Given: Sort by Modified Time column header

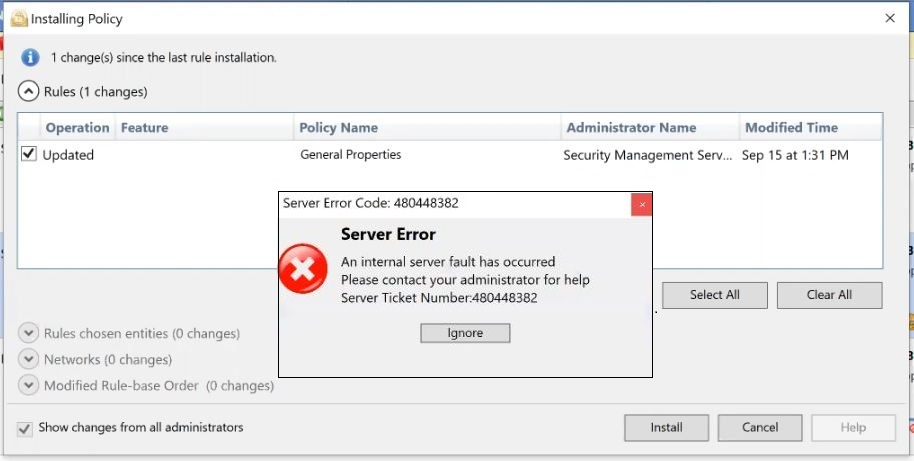Looking at the screenshot, I should 811,127.
